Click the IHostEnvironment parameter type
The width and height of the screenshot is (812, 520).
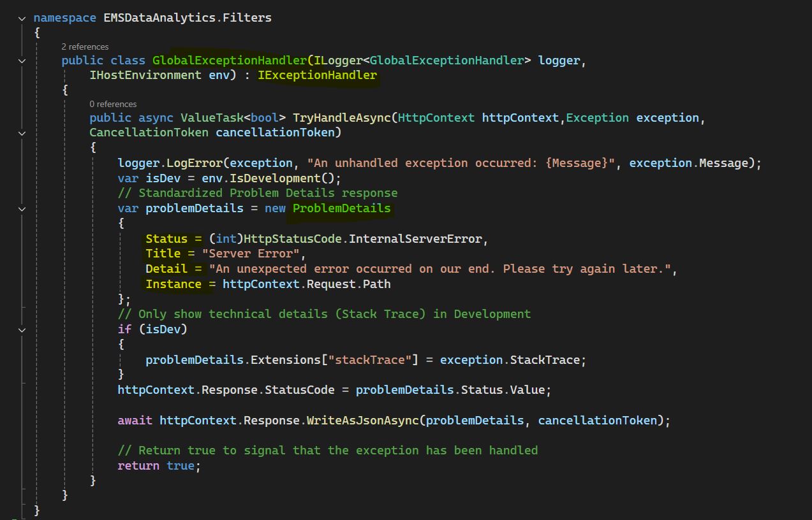pyautogui.click(x=145, y=76)
